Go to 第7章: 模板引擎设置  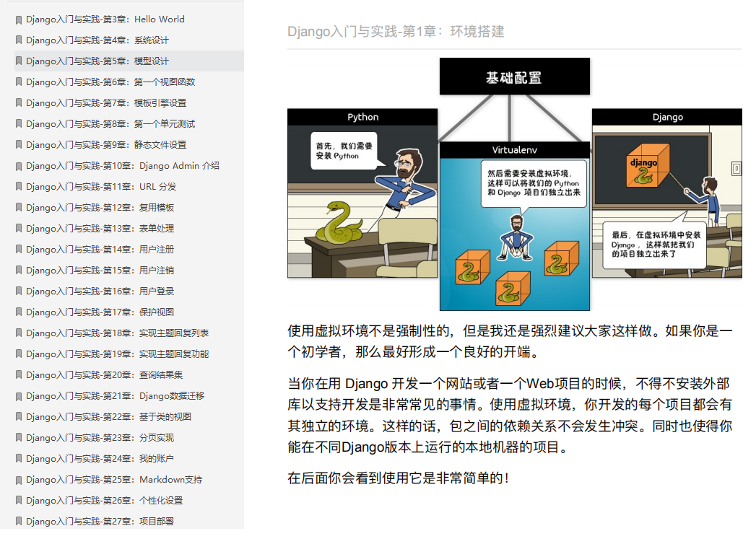(x=106, y=103)
